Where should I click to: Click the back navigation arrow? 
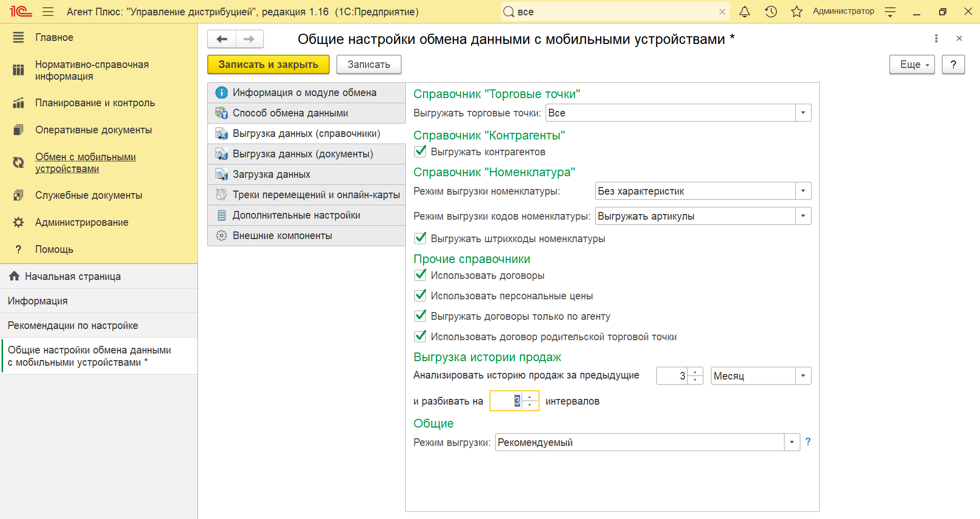click(222, 39)
